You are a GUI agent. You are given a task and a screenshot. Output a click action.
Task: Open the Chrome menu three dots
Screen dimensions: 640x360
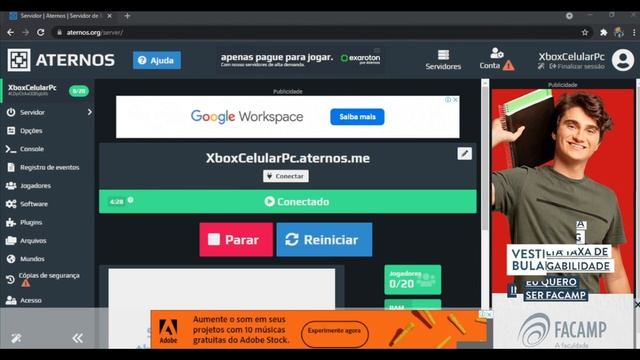[634, 32]
